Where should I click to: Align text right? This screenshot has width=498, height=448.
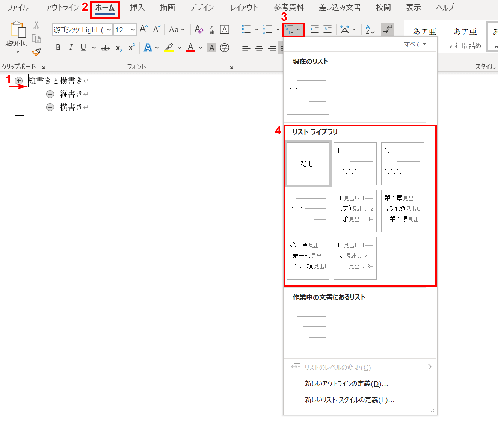click(x=272, y=48)
